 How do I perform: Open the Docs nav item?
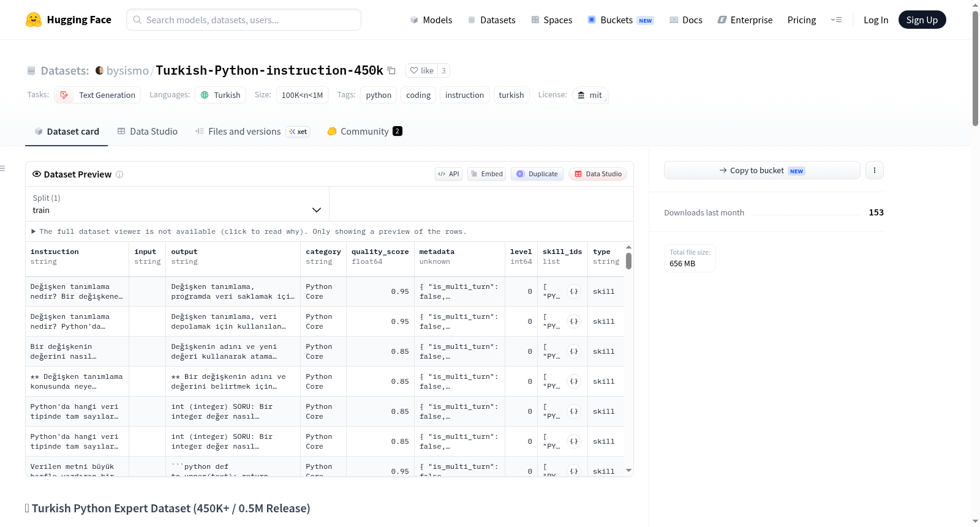(x=686, y=20)
